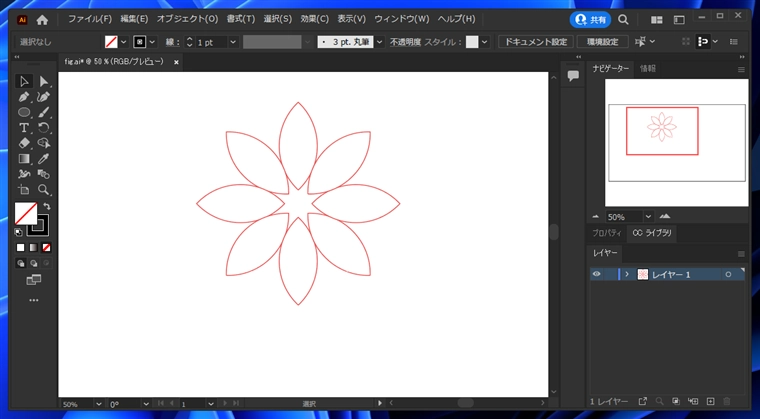Open brush definition 3 pt. 丸筆 dropdown
The height and width of the screenshot is (419, 760).
pyautogui.click(x=380, y=42)
